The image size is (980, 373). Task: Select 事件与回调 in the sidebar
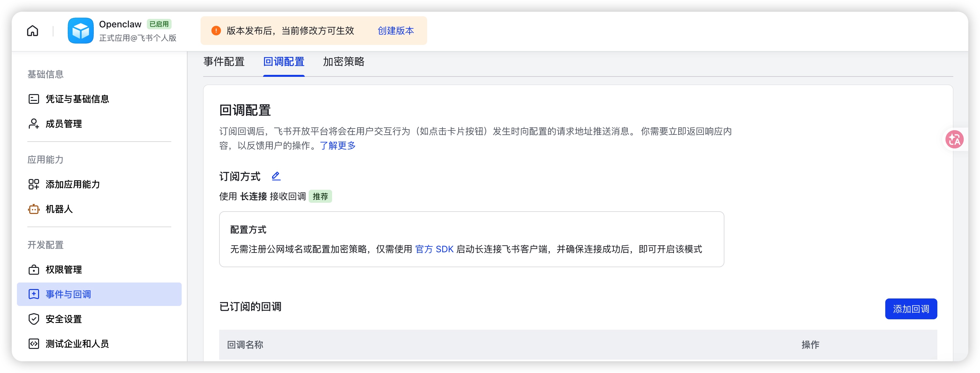68,294
